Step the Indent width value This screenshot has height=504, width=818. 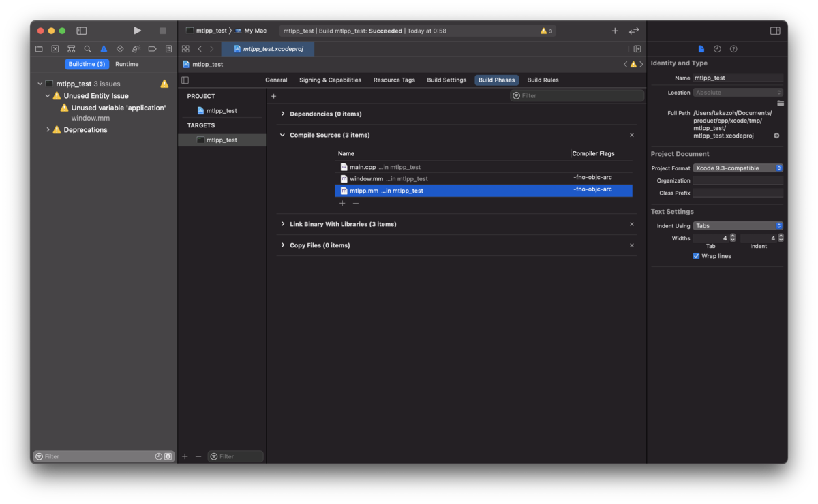click(781, 238)
